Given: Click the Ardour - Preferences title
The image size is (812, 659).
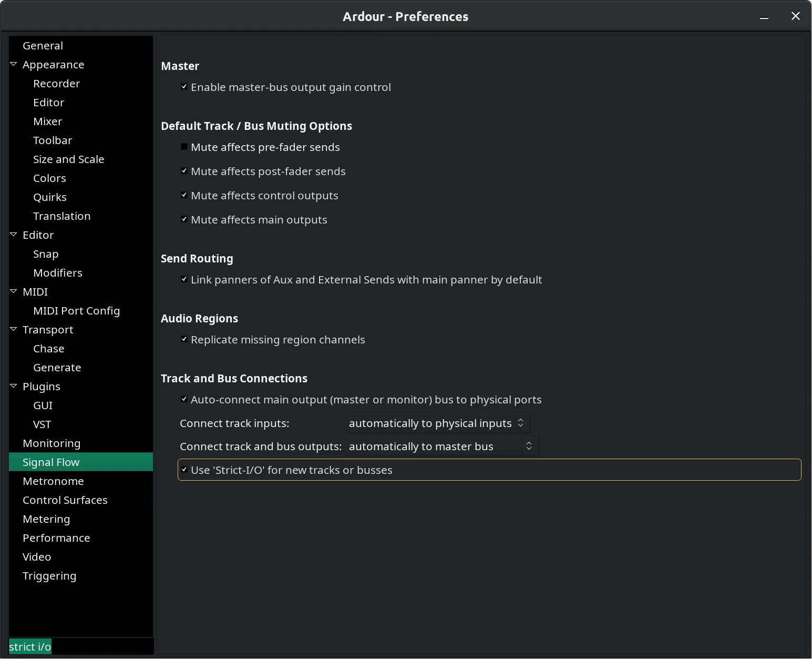Looking at the screenshot, I should click(405, 17).
